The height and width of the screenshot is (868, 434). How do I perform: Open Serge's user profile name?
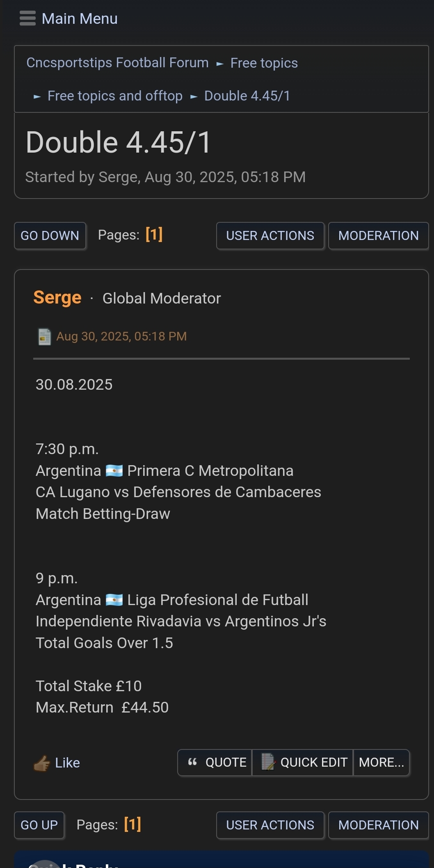57,298
